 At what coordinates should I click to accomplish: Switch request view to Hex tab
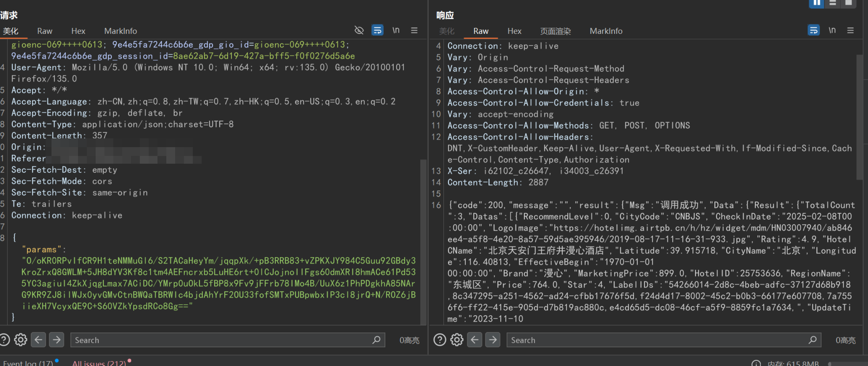pyautogui.click(x=78, y=31)
